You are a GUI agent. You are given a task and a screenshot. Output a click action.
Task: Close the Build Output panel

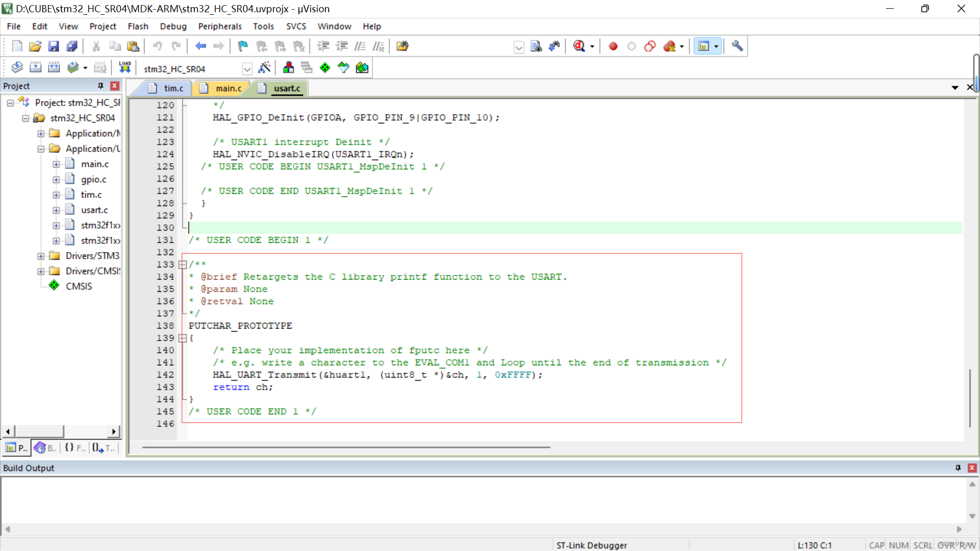coord(972,468)
